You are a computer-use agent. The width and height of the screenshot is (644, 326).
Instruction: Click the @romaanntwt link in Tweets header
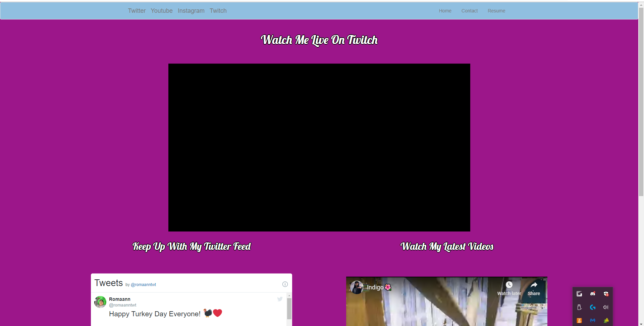point(144,285)
